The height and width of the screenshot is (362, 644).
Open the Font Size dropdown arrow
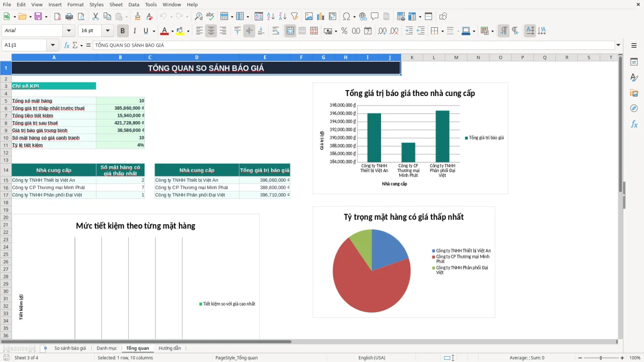(x=108, y=31)
